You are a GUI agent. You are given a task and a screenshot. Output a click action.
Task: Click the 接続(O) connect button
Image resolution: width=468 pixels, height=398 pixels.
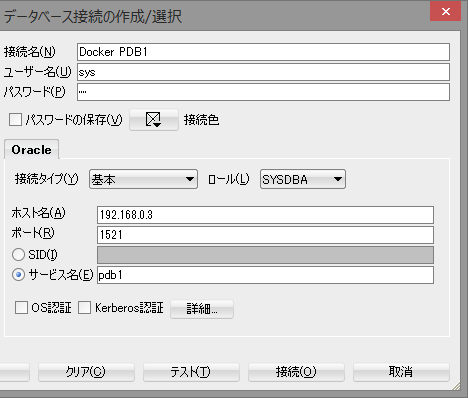click(x=296, y=372)
